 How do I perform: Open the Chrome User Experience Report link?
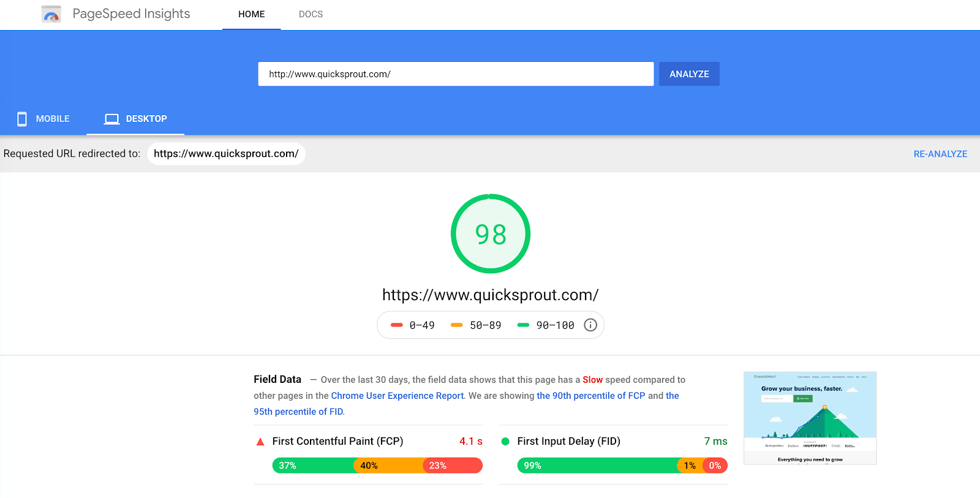397,395
